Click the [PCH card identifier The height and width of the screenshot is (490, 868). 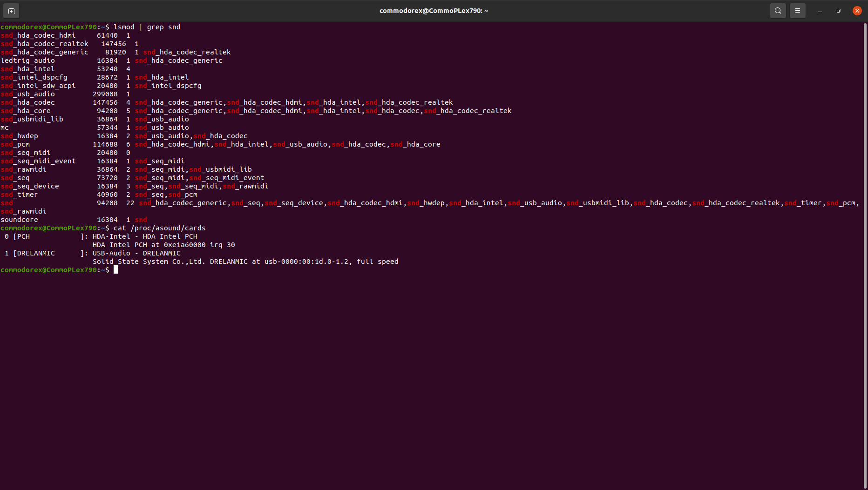tap(21, 236)
